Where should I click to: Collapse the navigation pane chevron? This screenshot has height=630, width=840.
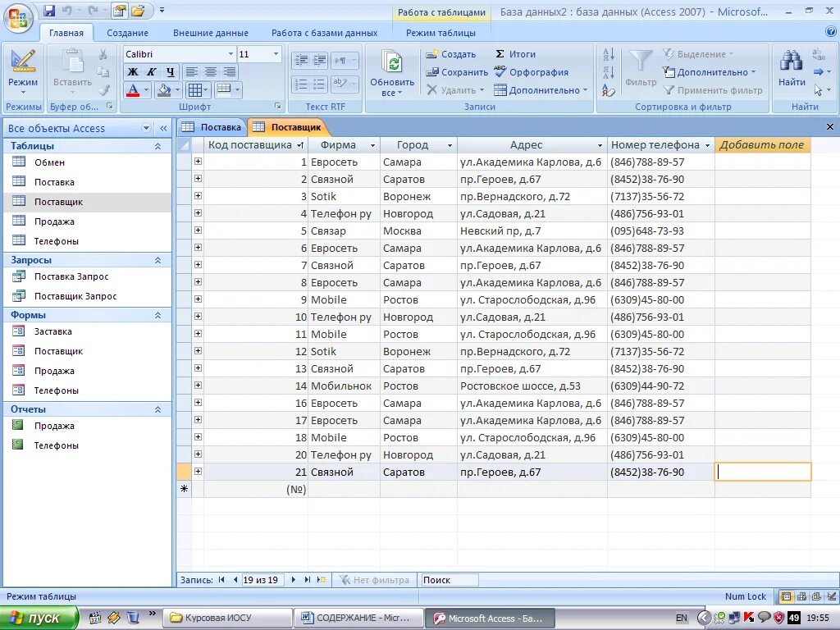pos(163,128)
